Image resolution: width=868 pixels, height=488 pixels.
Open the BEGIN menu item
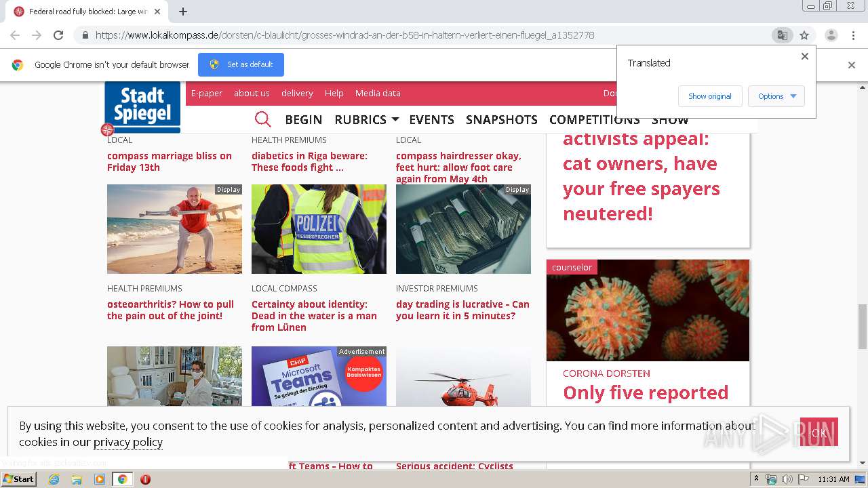coord(303,119)
